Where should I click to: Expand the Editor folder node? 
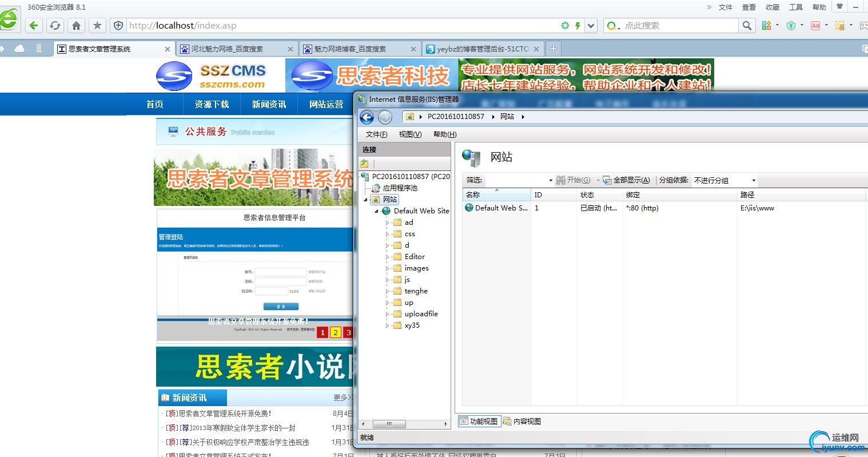pyautogui.click(x=387, y=257)
